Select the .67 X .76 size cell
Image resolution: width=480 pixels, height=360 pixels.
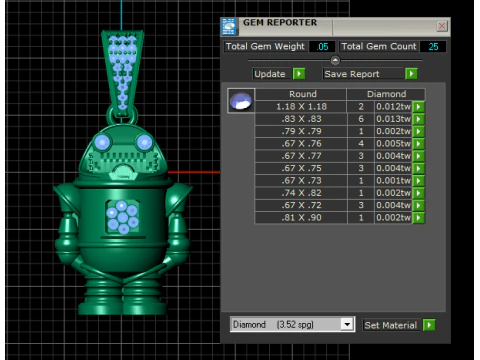301,144
